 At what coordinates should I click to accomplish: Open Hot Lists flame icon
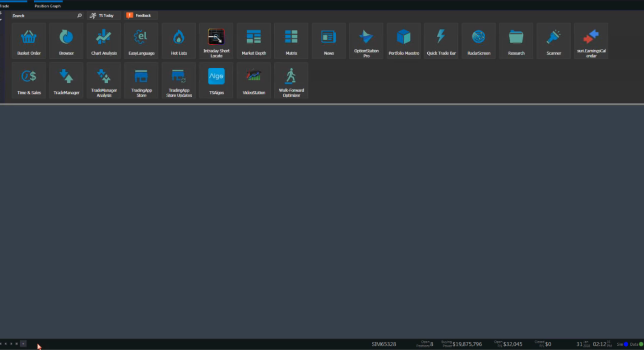[179, 41]
